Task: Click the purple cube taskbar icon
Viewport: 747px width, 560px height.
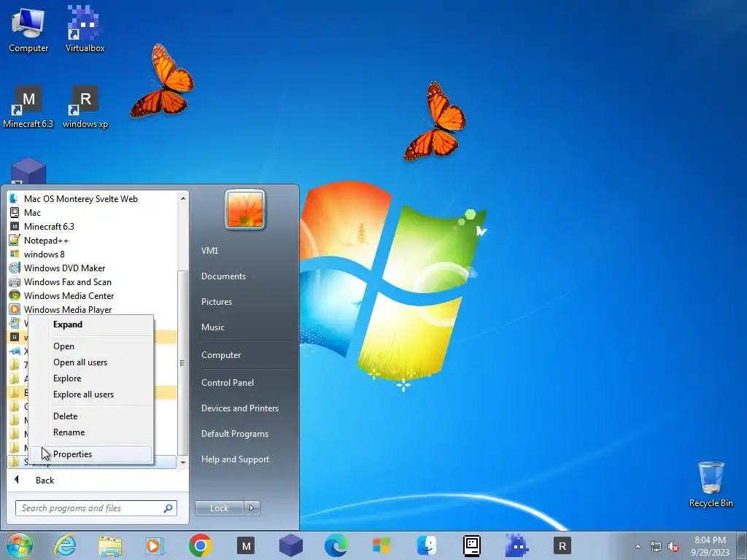Action: [x=290, y=545]
